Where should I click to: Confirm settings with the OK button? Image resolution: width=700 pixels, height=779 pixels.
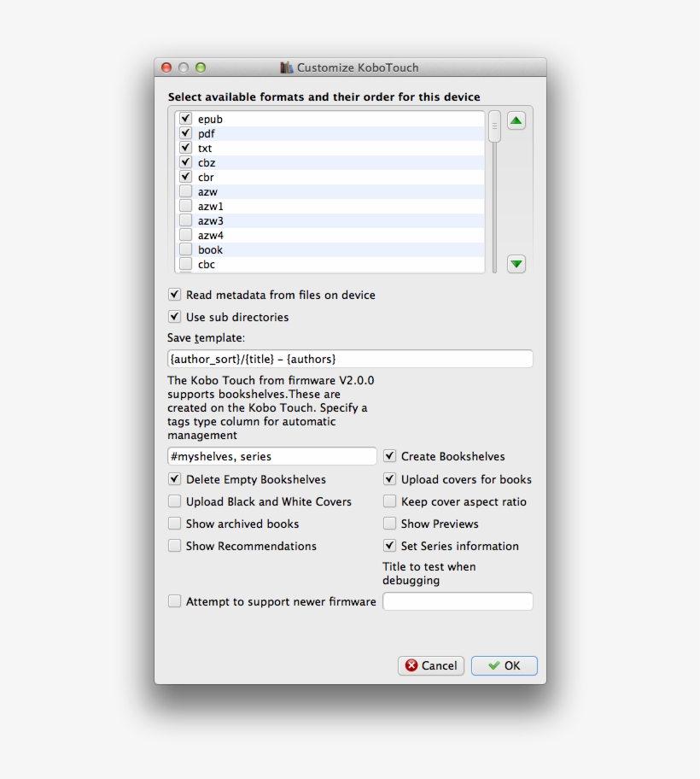click(504, 665)
